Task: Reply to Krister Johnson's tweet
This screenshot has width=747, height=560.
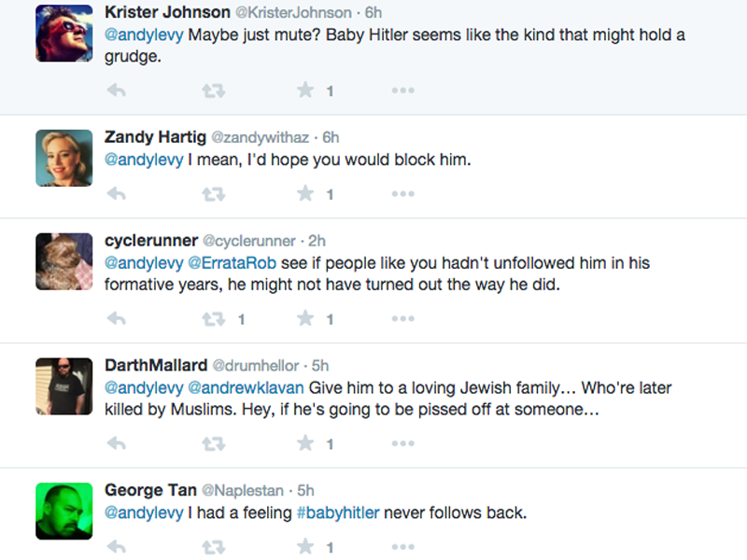Action: [117, 91]
